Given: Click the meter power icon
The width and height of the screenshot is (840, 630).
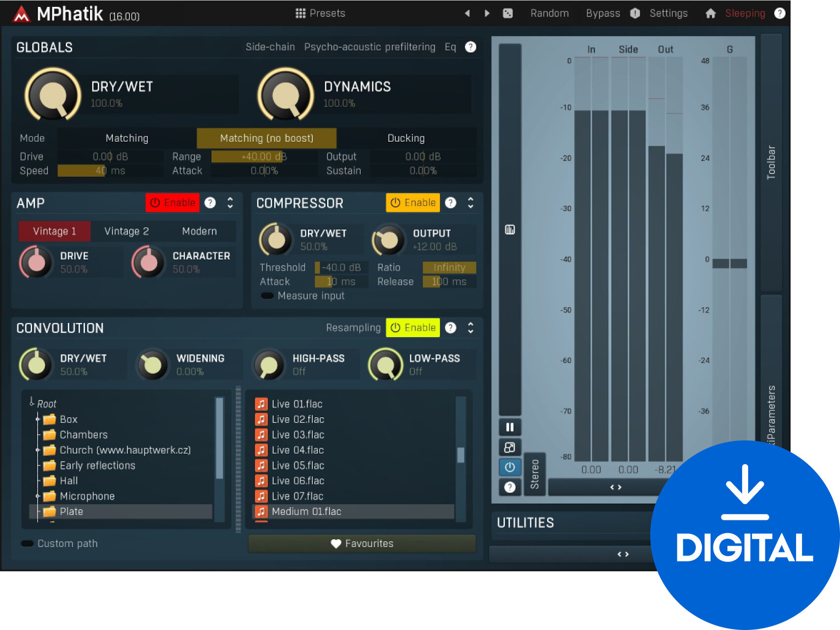Looking at the screenshot, I should coord(509,467).
